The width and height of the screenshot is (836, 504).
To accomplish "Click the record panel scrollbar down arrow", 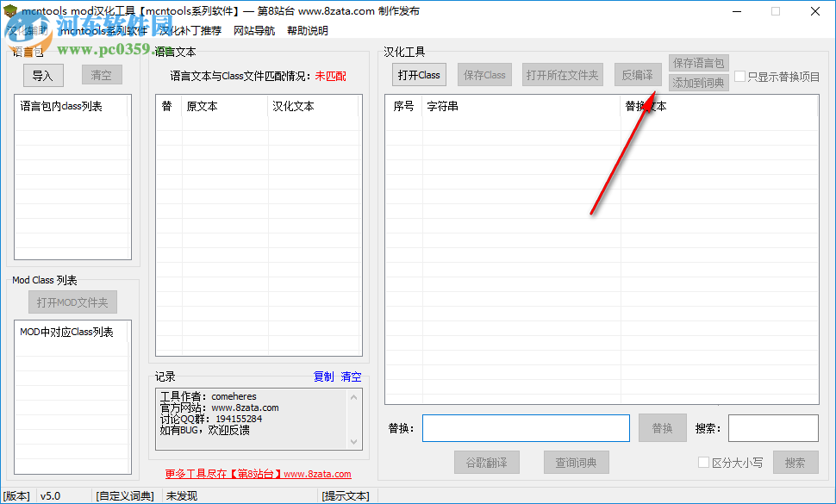I will coord(352,440).
